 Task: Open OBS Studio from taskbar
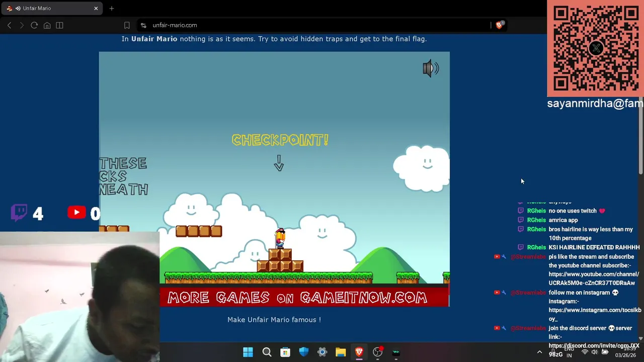click(x=377, y=352)
